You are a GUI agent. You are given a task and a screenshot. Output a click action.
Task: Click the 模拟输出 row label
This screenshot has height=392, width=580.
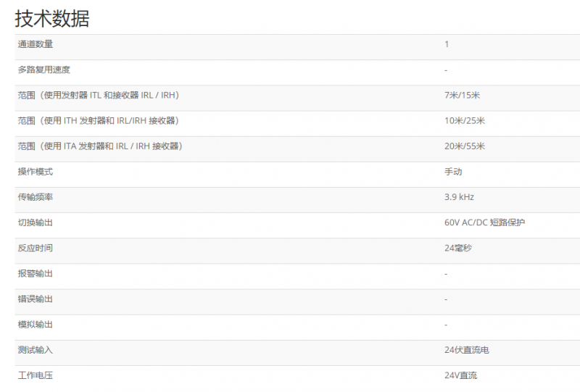(x=36, y=325)
